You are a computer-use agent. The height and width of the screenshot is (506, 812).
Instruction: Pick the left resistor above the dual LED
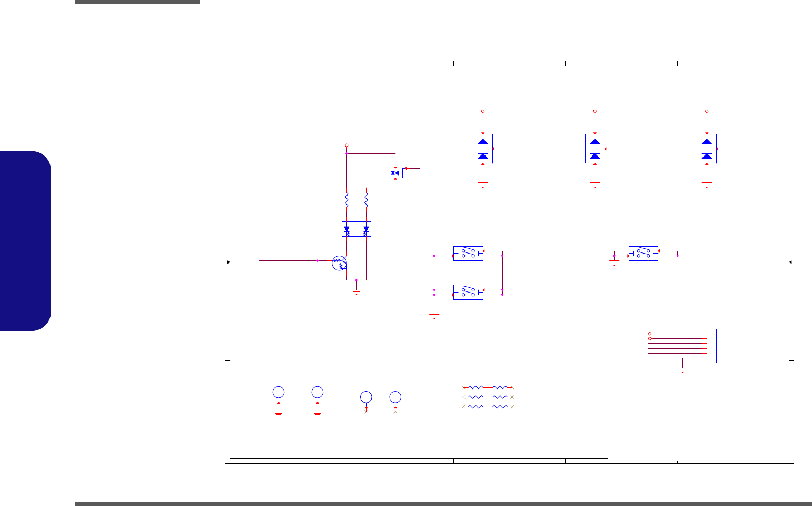tap(346, 200)
